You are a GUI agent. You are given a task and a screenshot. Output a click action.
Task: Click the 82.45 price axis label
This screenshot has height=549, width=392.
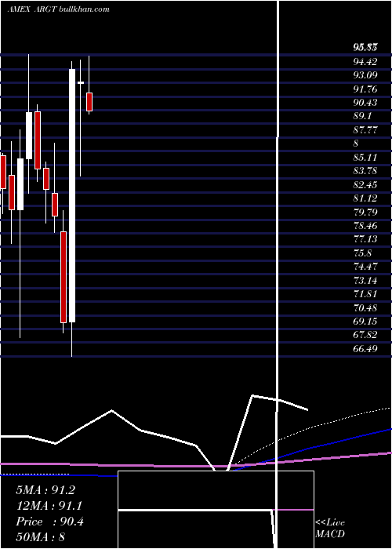pyautogui.click(x=365, y=185)
